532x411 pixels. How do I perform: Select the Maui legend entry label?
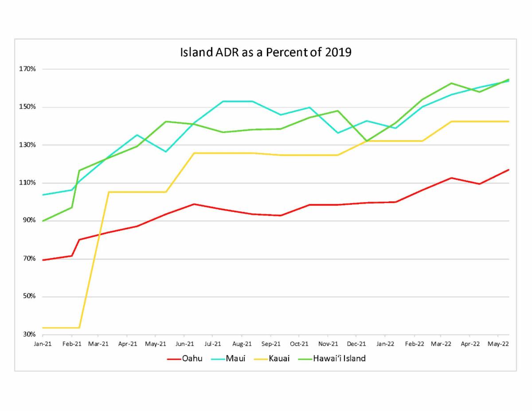point(235,359)
